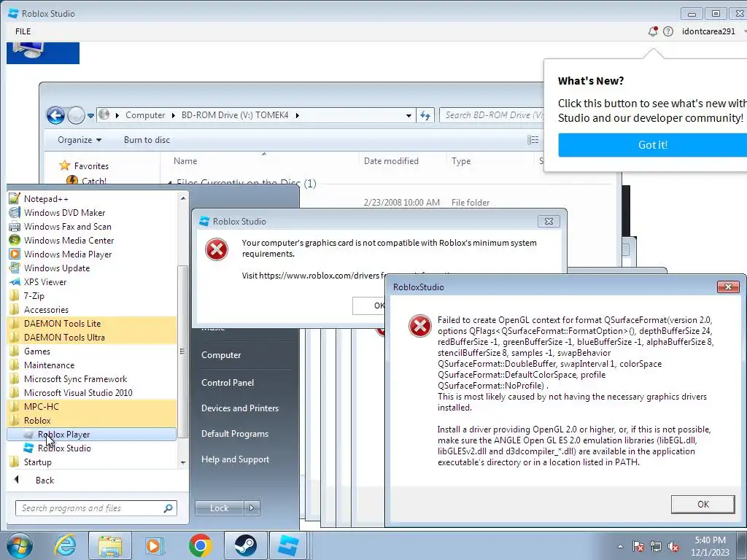
Task: Expand the Accessories folder
Action: (93, 309)
